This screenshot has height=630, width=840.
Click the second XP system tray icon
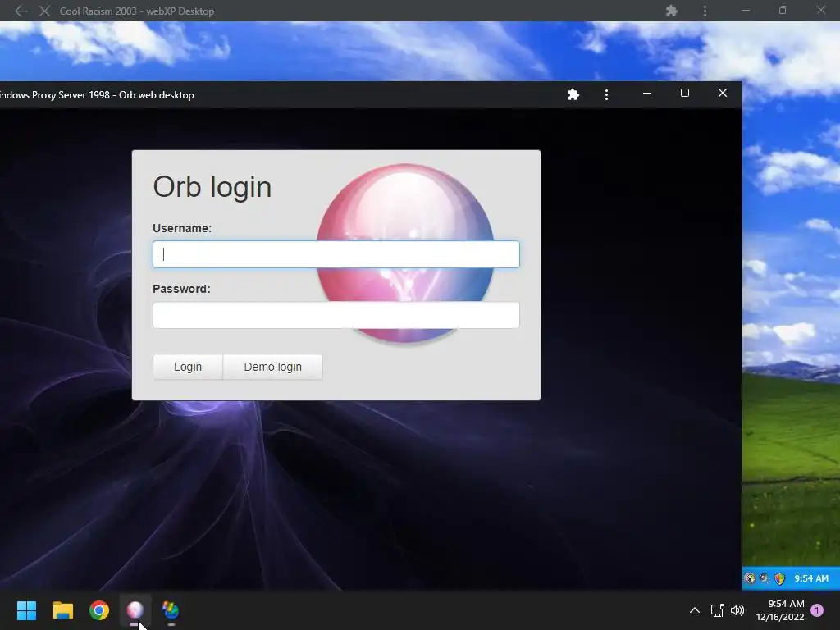[765, 578]
